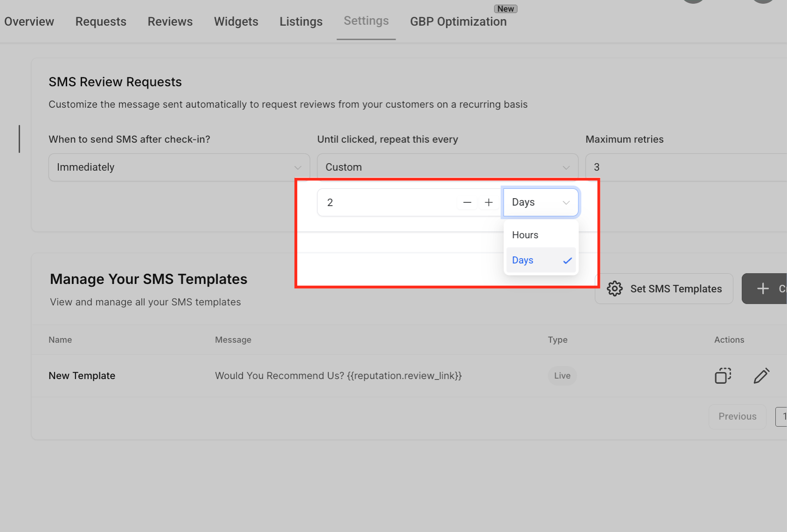Switch to the Requests tab
Image resolution: width=787 pixels, height=532 pixels.
click(x=101, y=21)
